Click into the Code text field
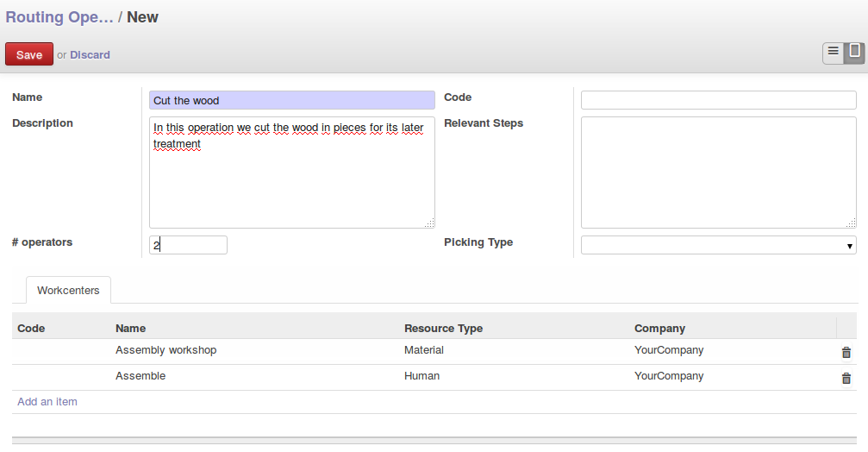 click(718, 101)
